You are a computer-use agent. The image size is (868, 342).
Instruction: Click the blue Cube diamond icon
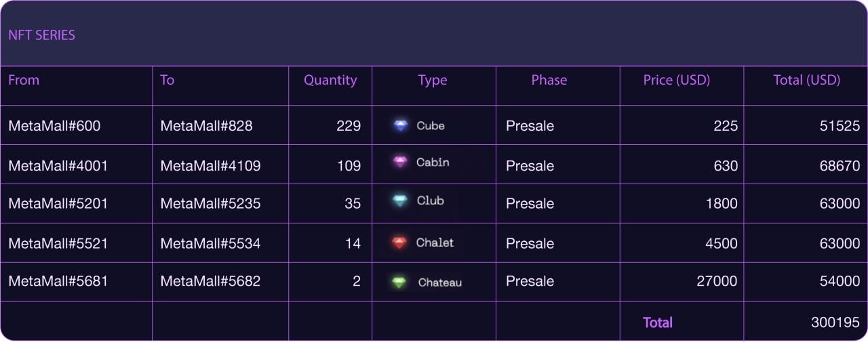coord(401,125)
